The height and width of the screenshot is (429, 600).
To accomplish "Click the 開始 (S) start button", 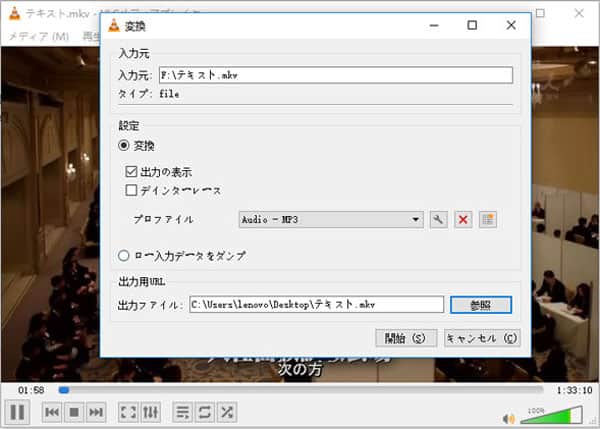I will pos(406,338).
